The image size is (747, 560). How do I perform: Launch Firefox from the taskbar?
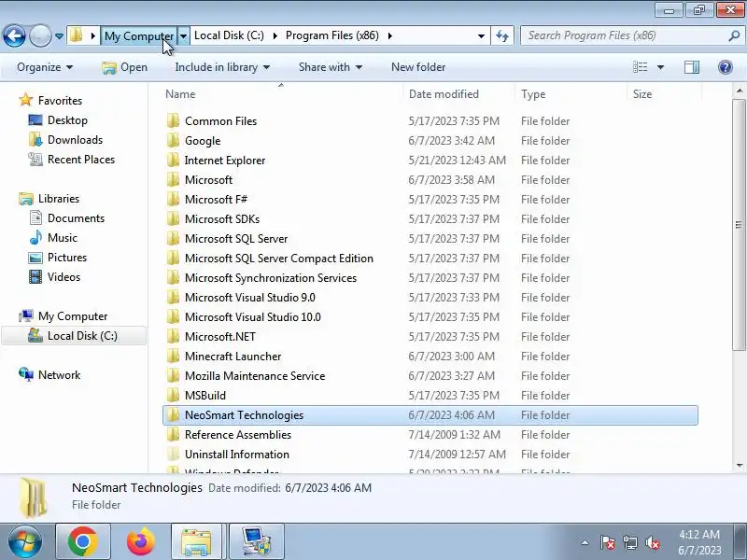tap(141, 542)
